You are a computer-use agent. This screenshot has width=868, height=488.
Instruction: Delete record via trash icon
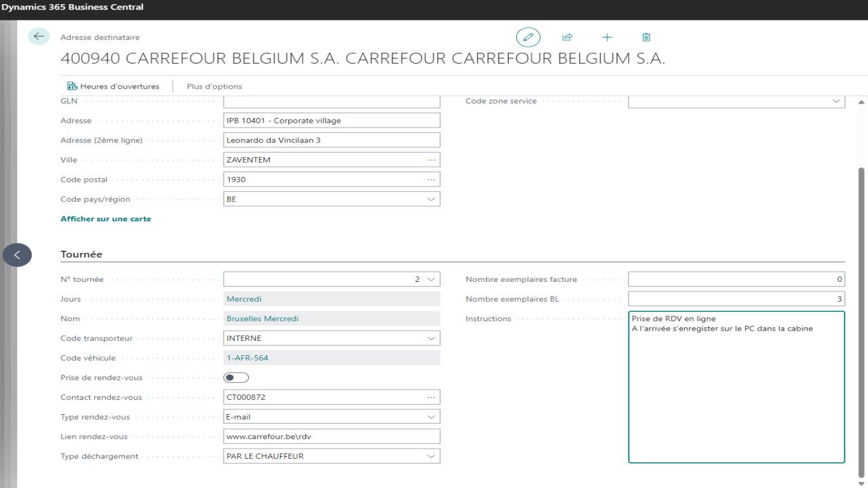pos(646,37)
